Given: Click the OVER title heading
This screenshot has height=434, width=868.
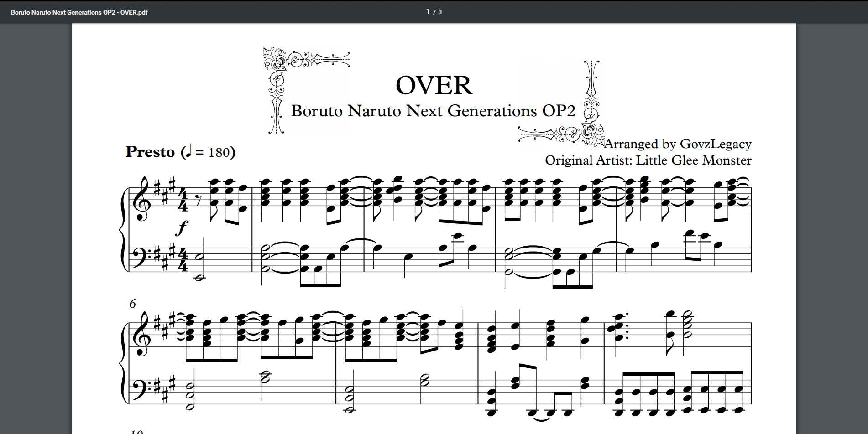Looking at the screenshot, I should pos(434,85).
